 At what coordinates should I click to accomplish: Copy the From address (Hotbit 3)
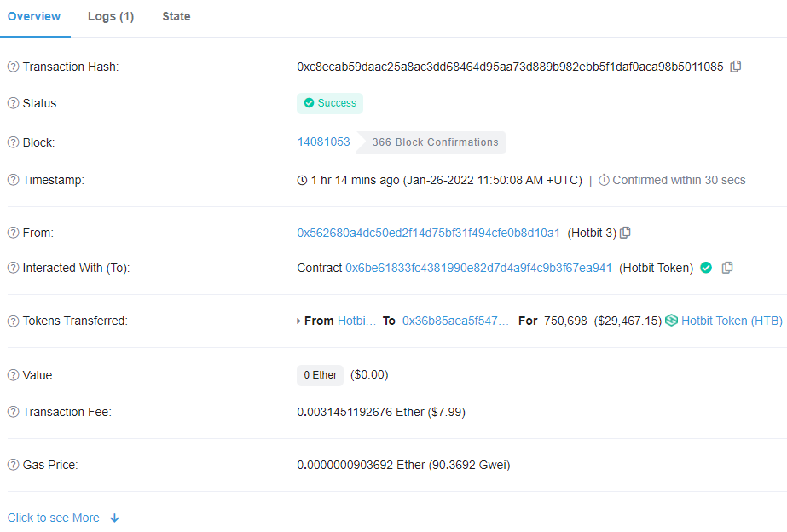click(625, 233)
